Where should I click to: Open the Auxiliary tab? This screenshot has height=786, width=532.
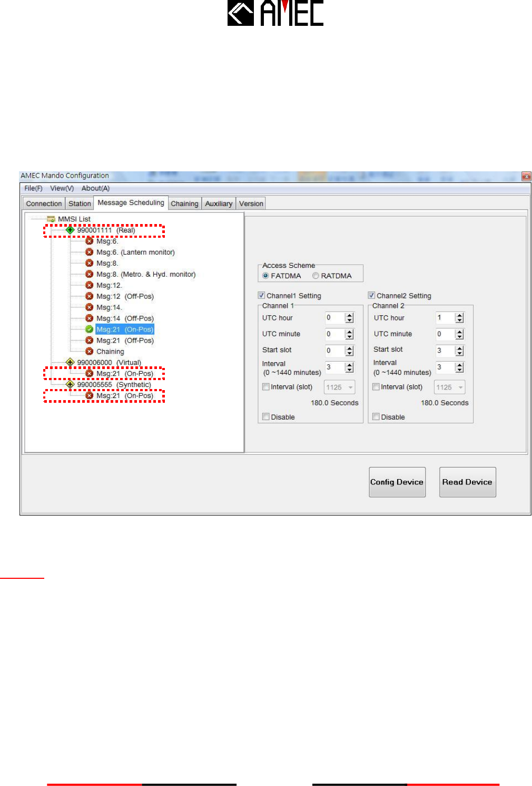[219, 203]
